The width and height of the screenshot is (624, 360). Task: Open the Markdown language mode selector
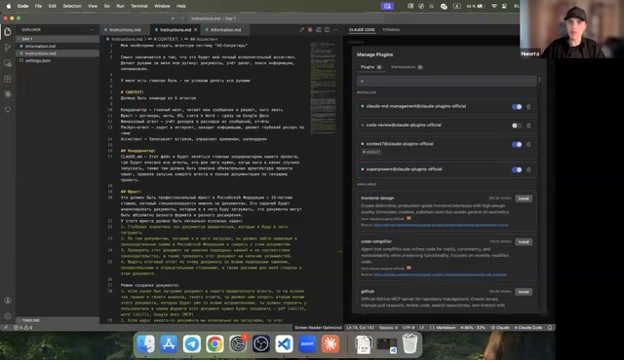click(446, 328)
